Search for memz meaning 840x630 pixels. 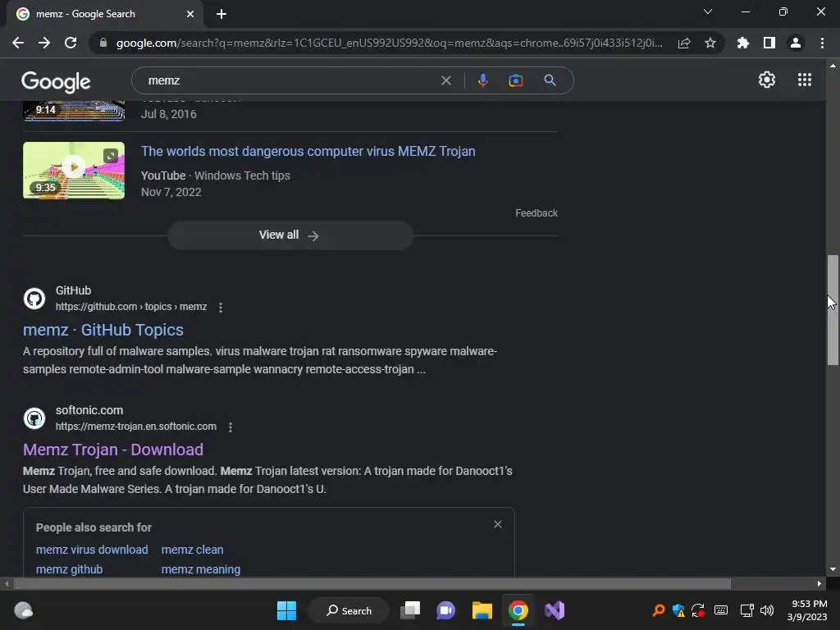coord(201,569)
